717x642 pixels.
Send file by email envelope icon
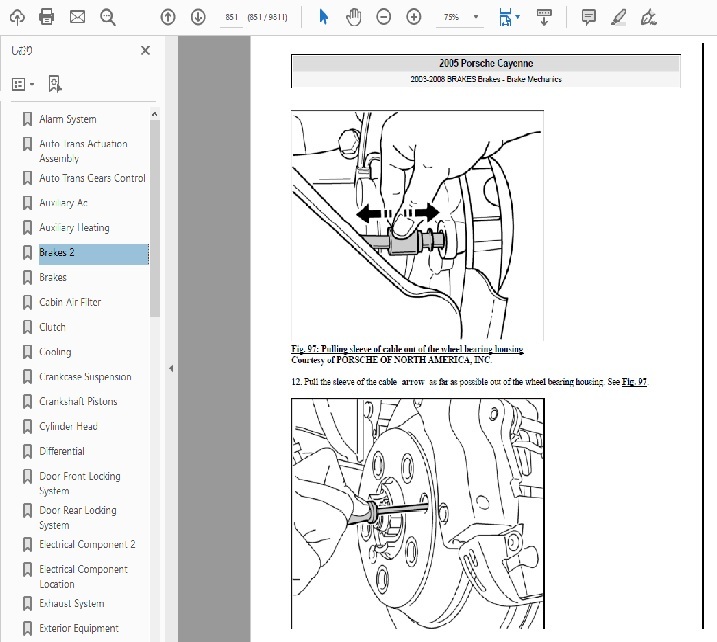[x=77, y=17]
